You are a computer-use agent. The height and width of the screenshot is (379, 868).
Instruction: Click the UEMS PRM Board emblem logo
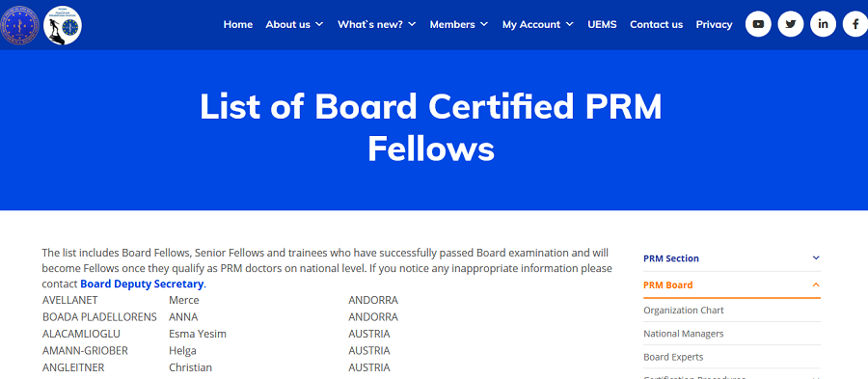point(19,25)
